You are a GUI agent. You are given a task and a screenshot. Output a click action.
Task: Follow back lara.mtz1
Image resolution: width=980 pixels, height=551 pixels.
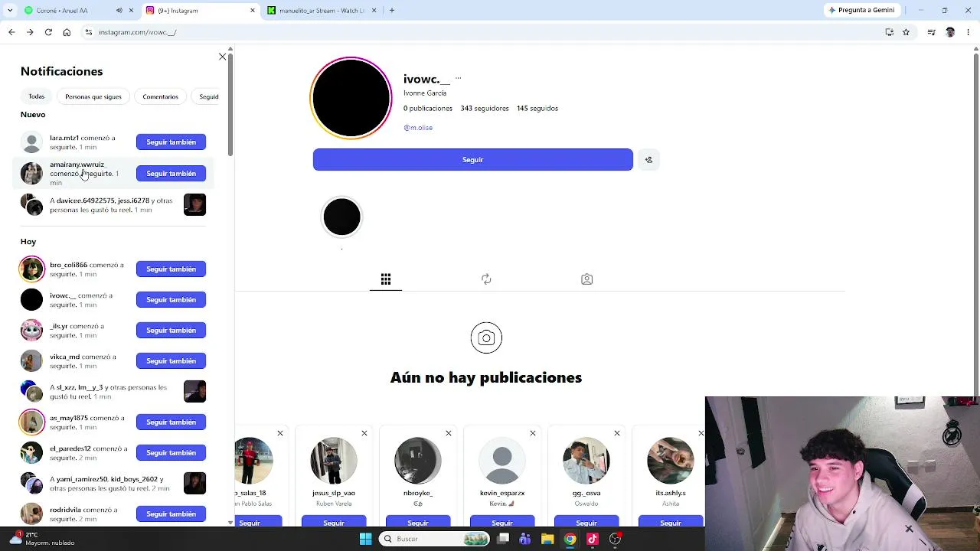pos(171,142)
